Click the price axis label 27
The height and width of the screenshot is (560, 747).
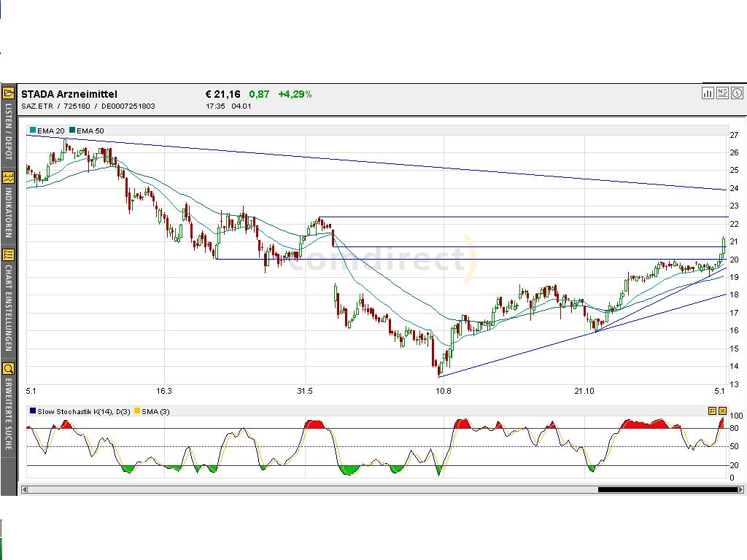tap(734, 135)
